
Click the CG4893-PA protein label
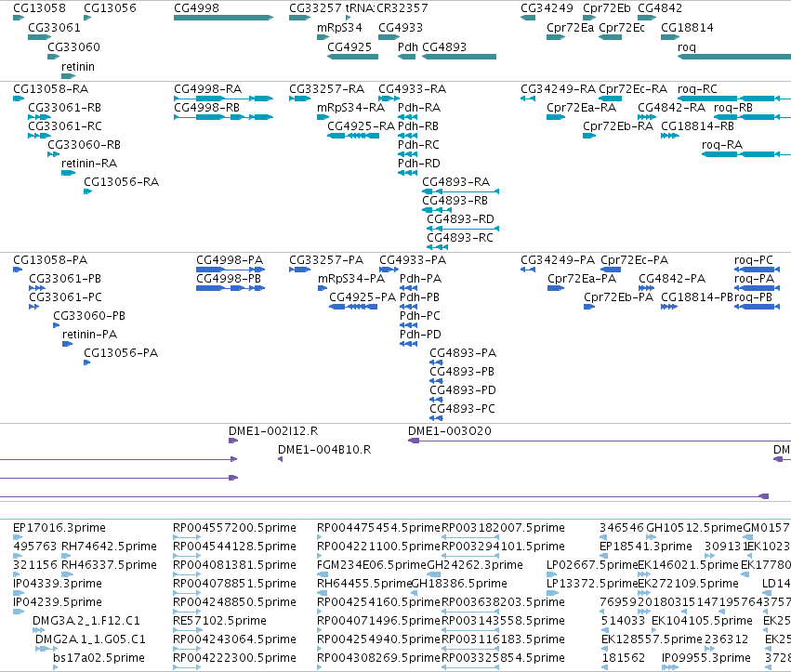[x=463, y=352]
